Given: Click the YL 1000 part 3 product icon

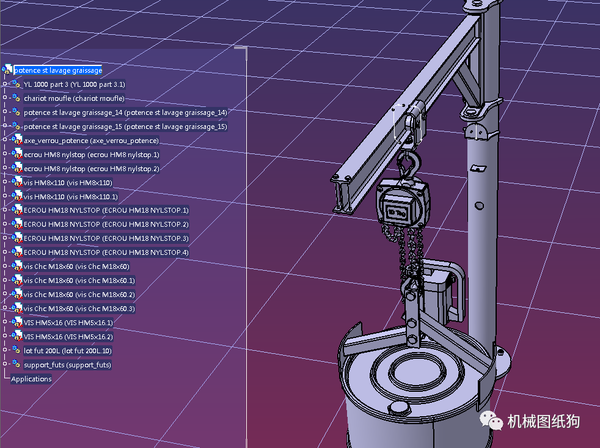Looking at the screenshot, I should [16, 84].
